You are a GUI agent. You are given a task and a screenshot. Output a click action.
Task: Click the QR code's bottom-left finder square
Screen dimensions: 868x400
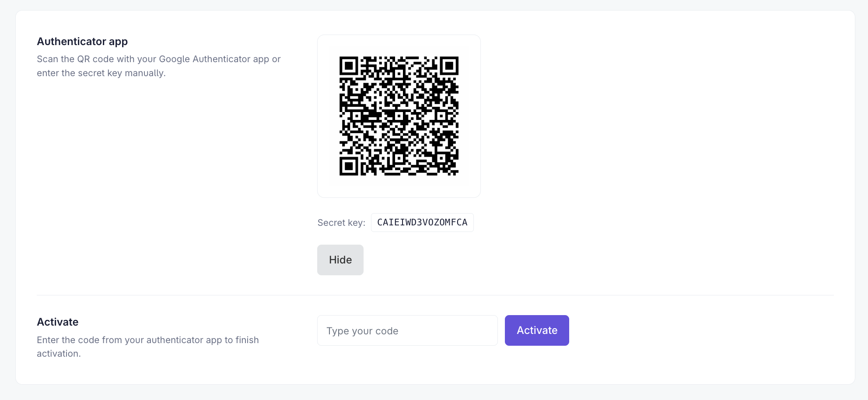coord(349,166)
